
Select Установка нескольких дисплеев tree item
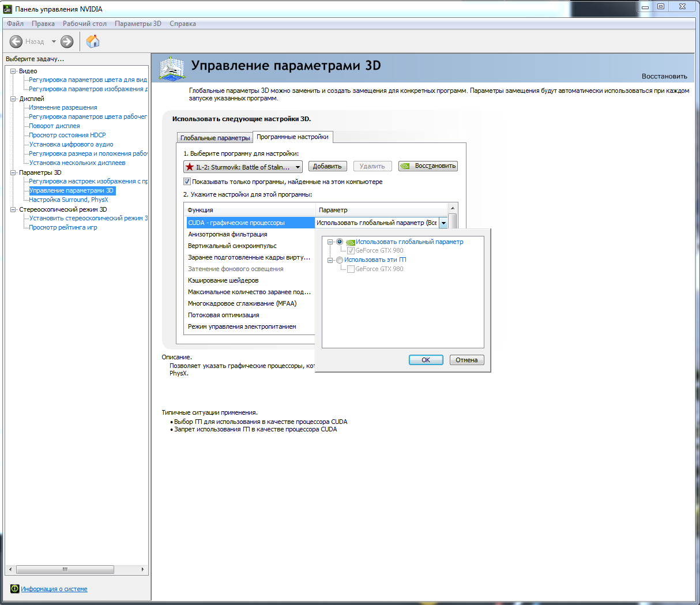pos(77,163)
